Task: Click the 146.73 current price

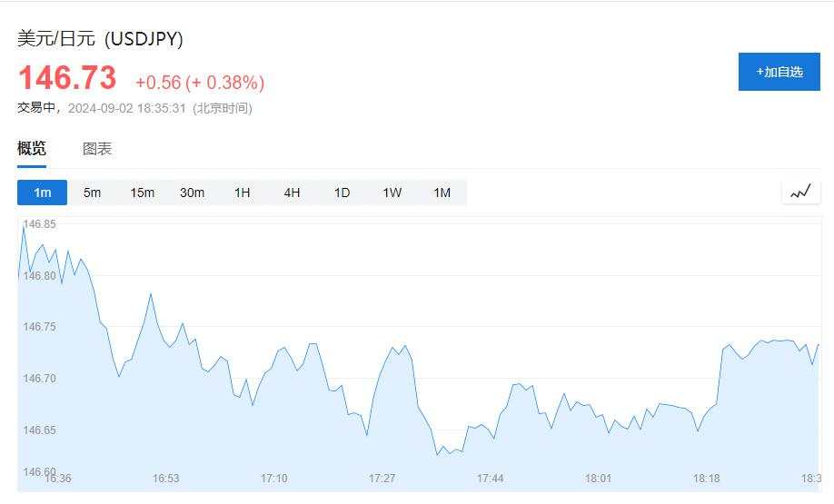Action: [x=67, y=77]
